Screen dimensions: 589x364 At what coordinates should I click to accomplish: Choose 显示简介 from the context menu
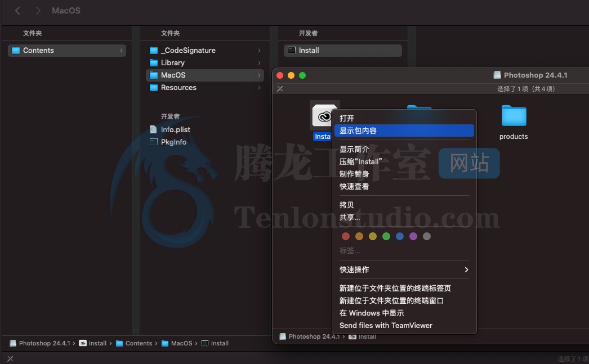pos(404,149)
